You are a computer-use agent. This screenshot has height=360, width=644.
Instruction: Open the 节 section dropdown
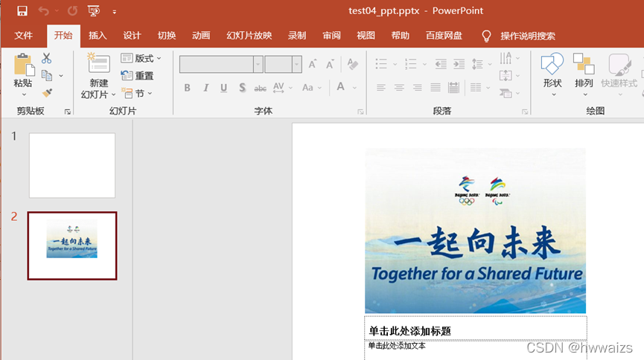(137, 94)
